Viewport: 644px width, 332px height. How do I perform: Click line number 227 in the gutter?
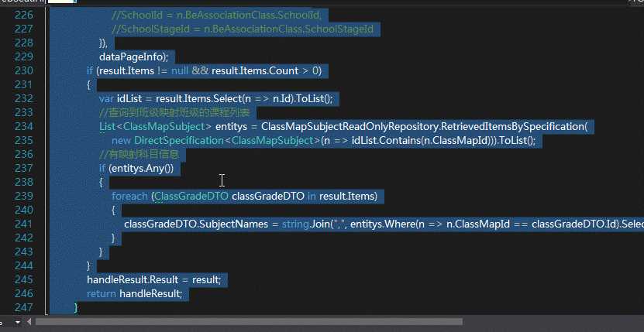pos(23,29)
